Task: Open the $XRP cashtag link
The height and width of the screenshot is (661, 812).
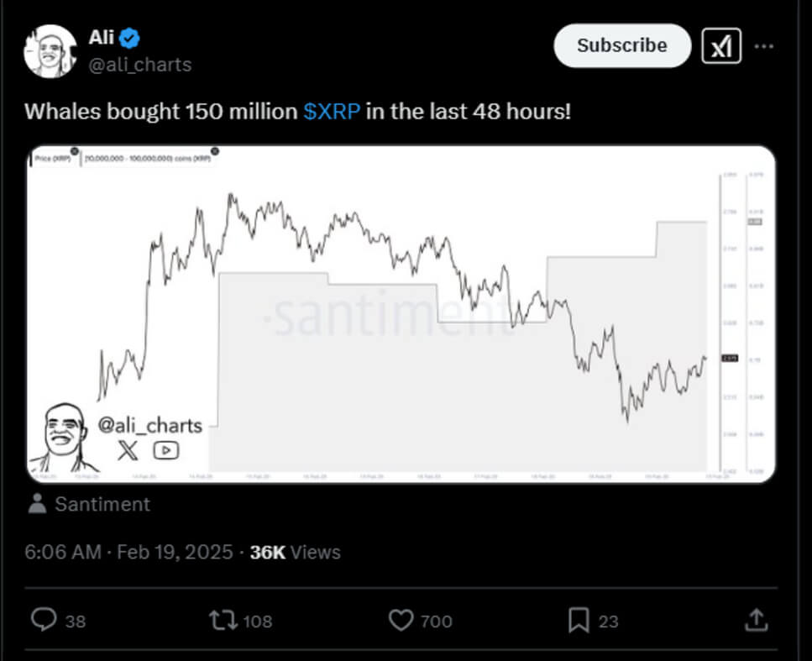Action: (332, 112)
